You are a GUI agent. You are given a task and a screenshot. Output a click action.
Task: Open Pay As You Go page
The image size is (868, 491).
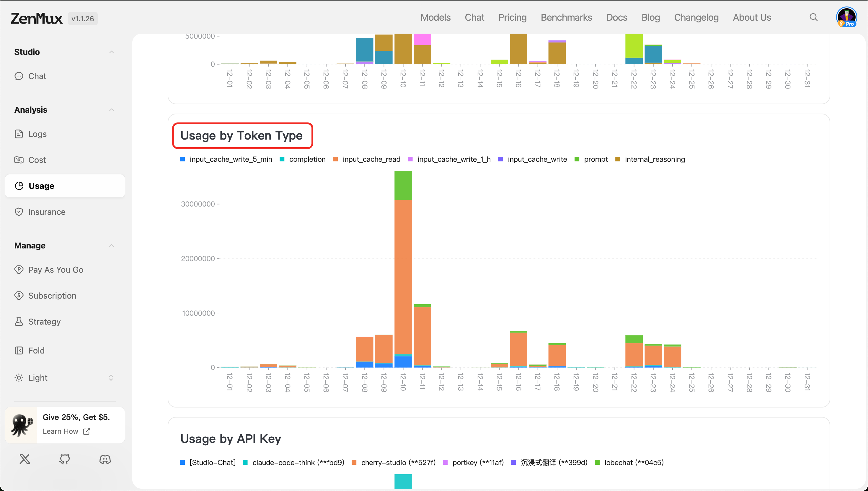56,270
